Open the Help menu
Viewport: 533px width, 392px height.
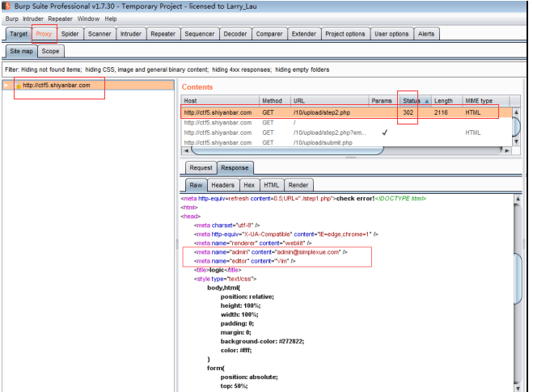click(x=111, y=19)
